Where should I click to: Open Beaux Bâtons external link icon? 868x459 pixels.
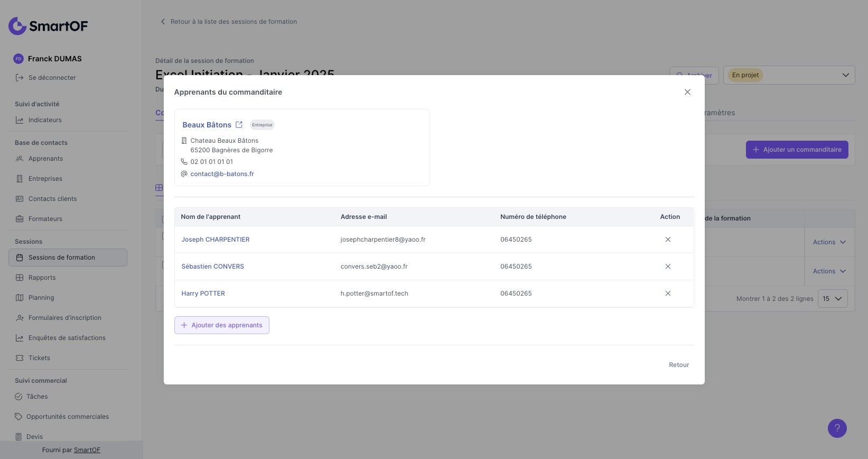click(239, 125)
